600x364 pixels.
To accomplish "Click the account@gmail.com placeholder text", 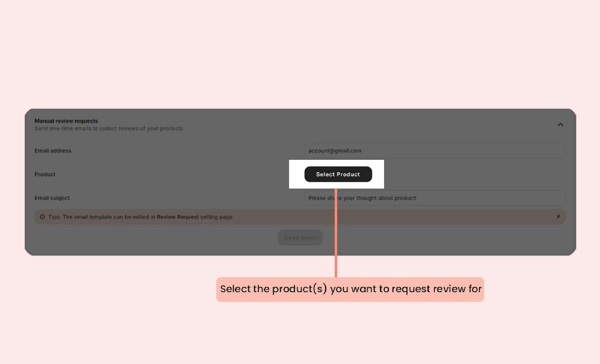I will pos(335,150).
